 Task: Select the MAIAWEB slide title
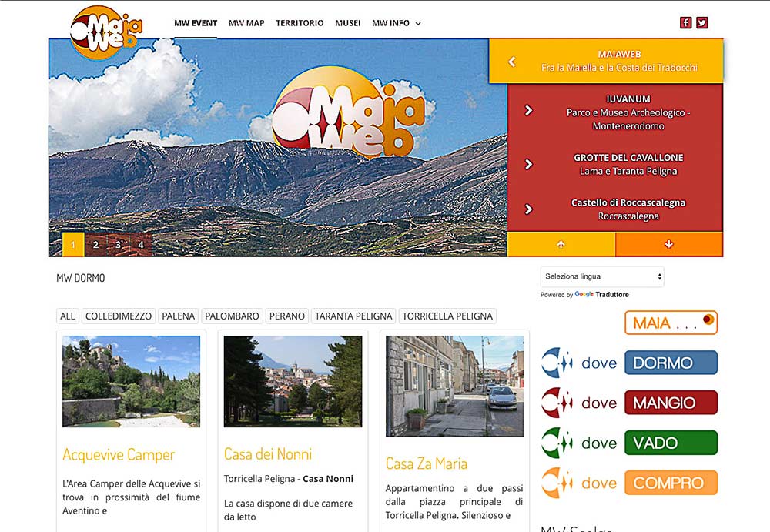619,54
